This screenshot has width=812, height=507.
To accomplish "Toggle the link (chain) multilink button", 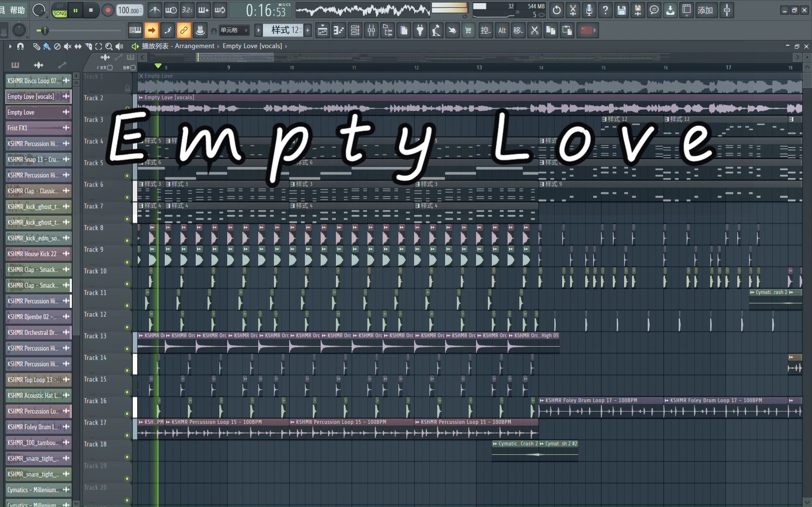I will 183,30.
